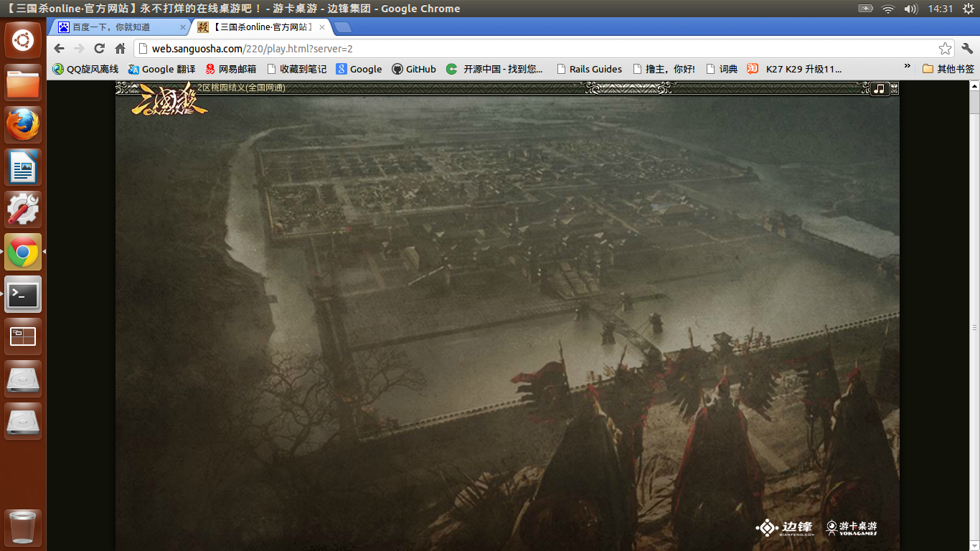Viewport: 980px width, 551px height.
Task: Close the 三国杀online tab
Action: point(322,27)
